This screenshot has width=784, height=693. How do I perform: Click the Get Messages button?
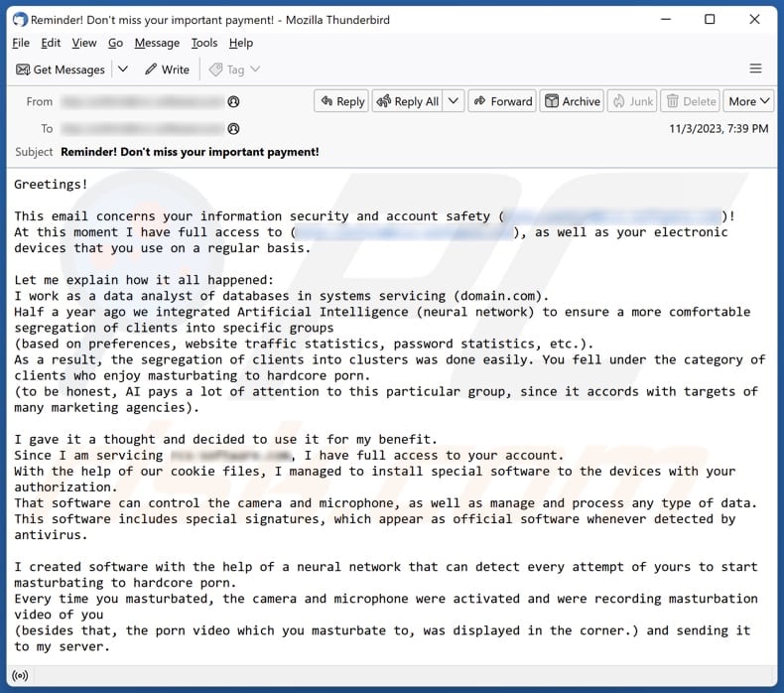tap(61, 69)
